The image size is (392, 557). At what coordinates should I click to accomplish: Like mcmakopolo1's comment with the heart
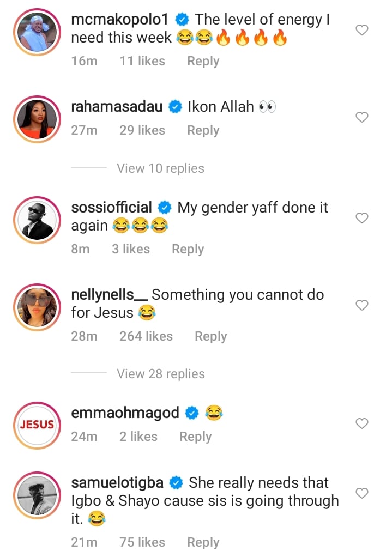[x=362, y=30]
